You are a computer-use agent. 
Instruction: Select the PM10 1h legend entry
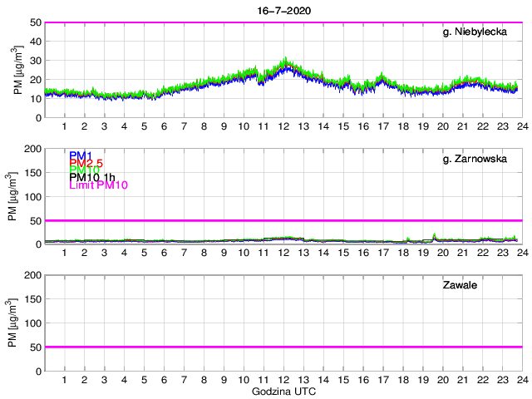91,177
